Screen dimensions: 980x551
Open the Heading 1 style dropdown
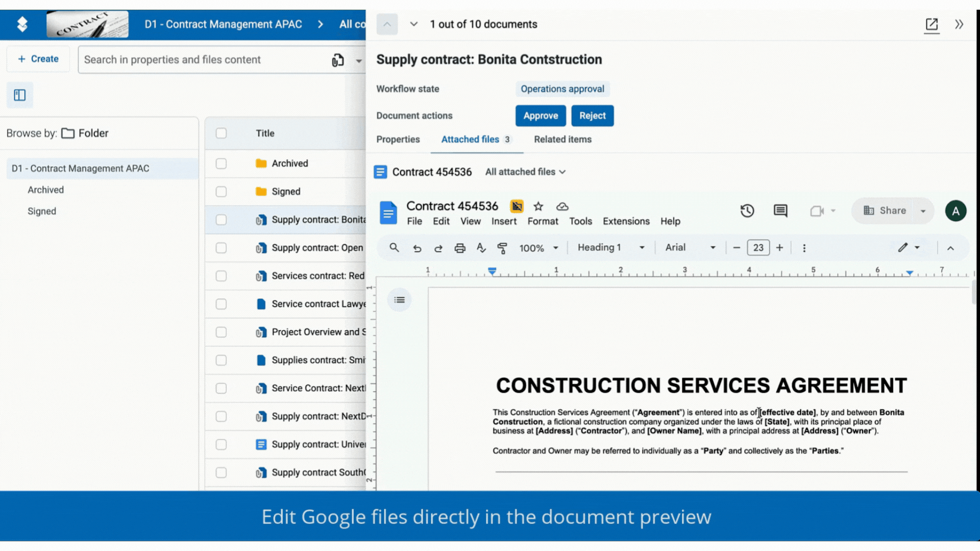point(611,248)
